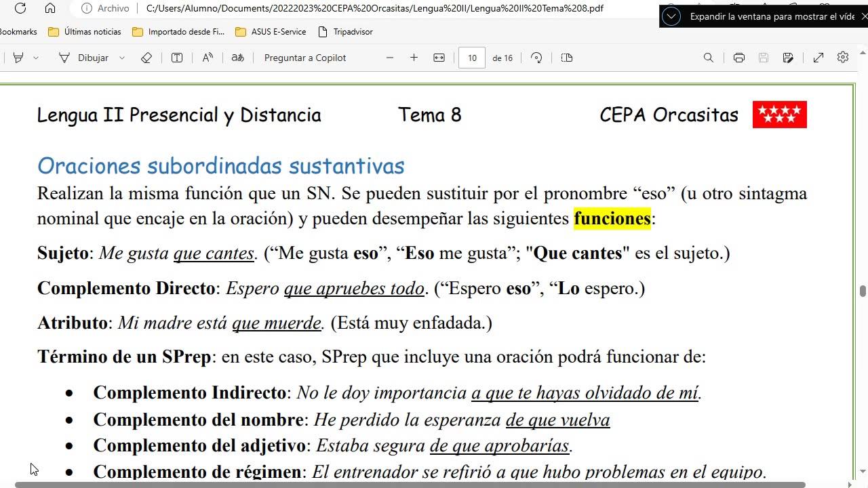Click the red Madrid stars flag logo
This screenshot has width=868, height=488.
780,115
